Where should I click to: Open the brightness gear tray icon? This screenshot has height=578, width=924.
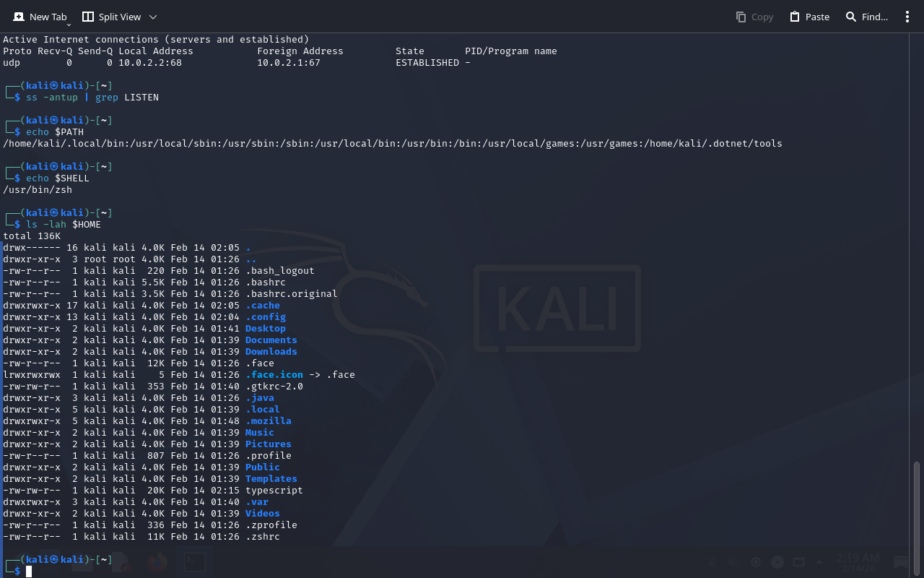(756, 562)
